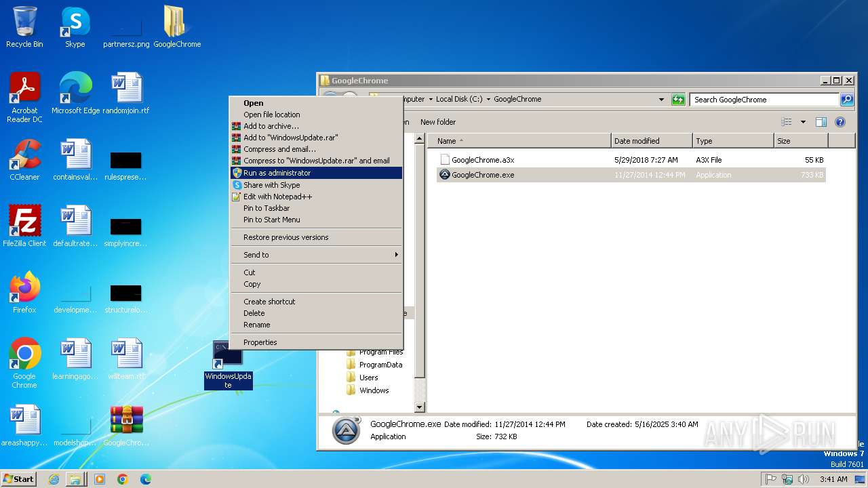The width and height of the screenshot is (868, 488).
Task: Click the Explorer help question mark icon
Action: pyautogui.click(x=840, y=122)
